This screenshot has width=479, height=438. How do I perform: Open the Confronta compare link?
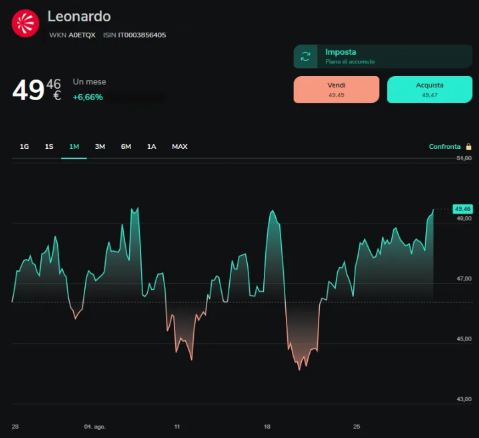point(444,147)
